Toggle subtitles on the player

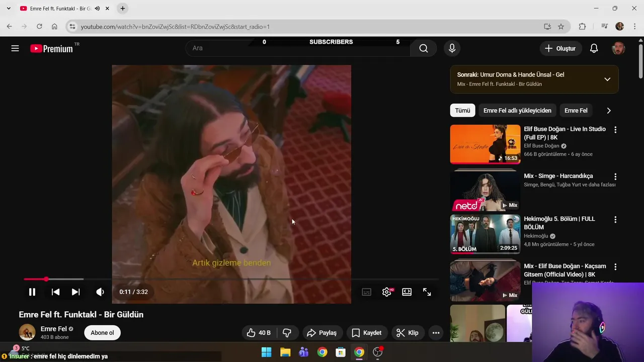[x=367, y=292]
